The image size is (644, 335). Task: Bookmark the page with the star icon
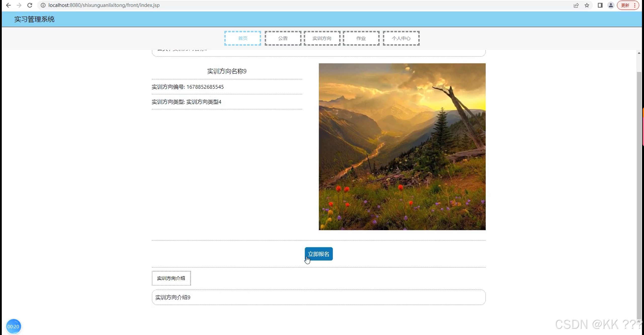(x=587, y=5)
